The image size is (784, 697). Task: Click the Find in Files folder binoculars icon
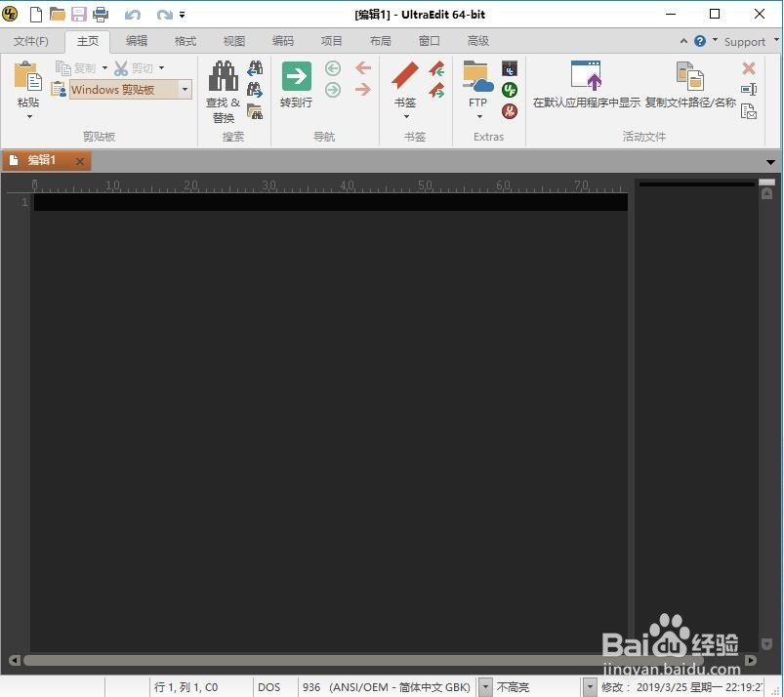(255, 112)
